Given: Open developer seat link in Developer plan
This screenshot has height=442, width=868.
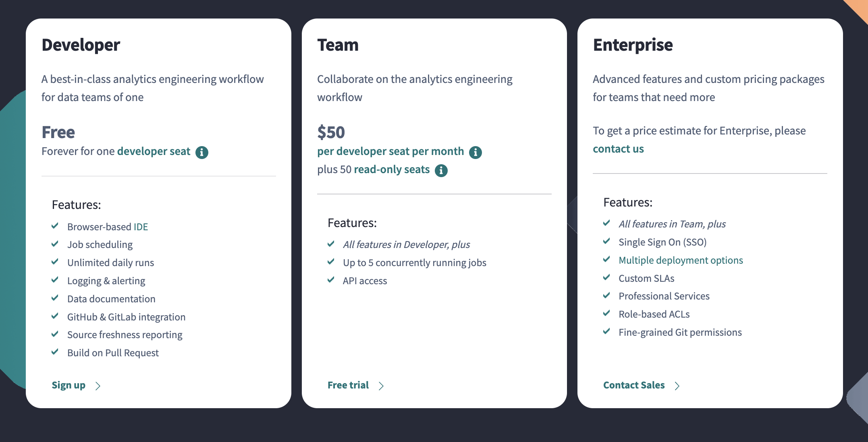Looking at the screenshot, I should tap(154, 151).
